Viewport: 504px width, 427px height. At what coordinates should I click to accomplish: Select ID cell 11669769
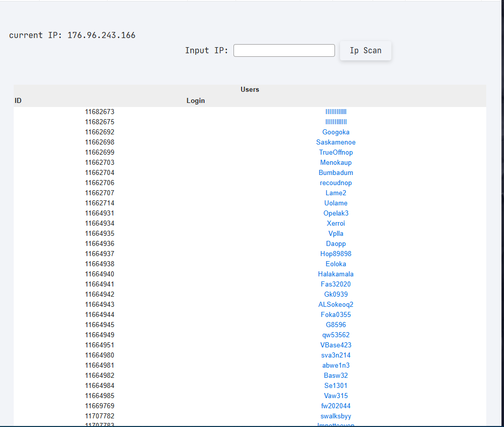coord(99,406)
